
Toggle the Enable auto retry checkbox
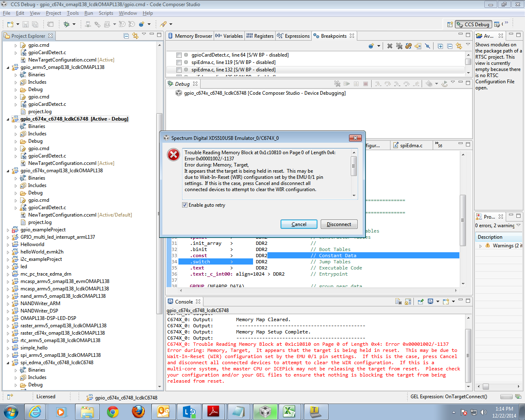pos(185,205)
